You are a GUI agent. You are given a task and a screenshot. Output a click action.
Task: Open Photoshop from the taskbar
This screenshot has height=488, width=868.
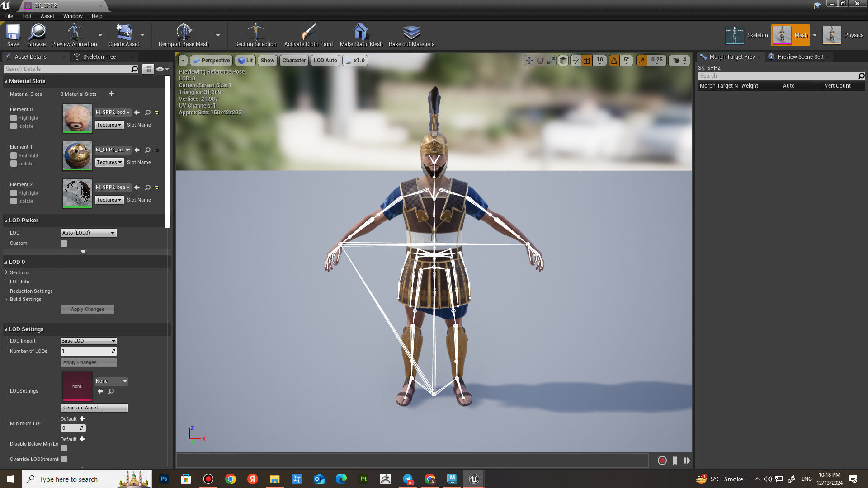pos(164,479)
